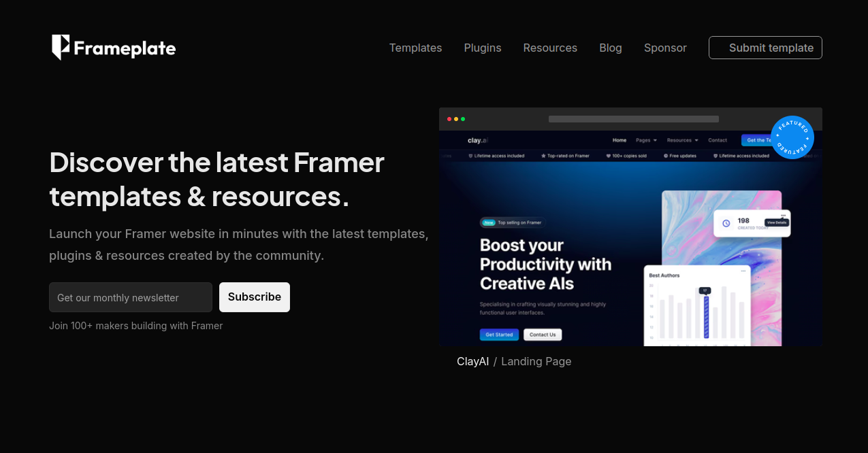The image size is (868, 453).
Task: Click 'Join 100+ makers building with Framer' text
Action: [x=136, y=326]
